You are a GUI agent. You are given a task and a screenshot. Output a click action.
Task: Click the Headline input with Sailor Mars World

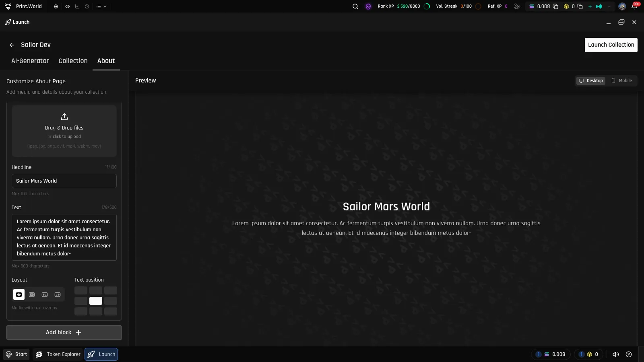coord(64,181)
